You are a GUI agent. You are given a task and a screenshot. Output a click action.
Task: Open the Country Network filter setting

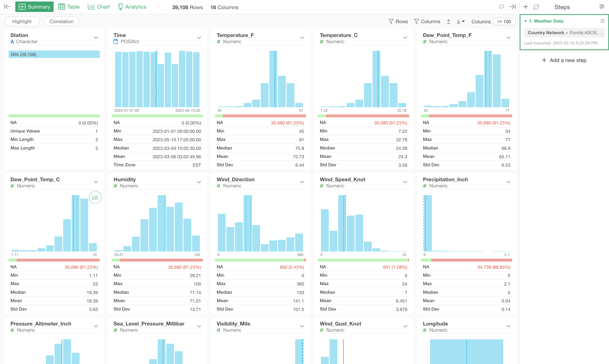pos(564,33)
